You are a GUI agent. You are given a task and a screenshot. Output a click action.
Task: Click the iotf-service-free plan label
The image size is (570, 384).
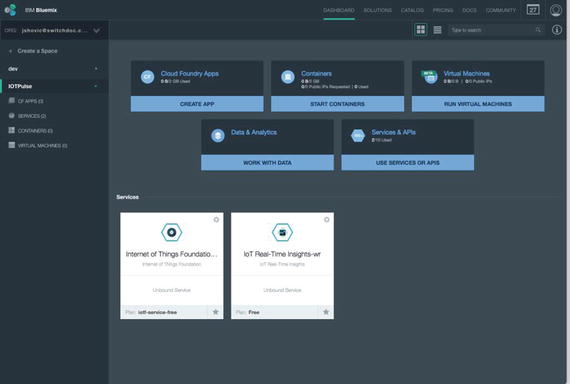[157, 312]
